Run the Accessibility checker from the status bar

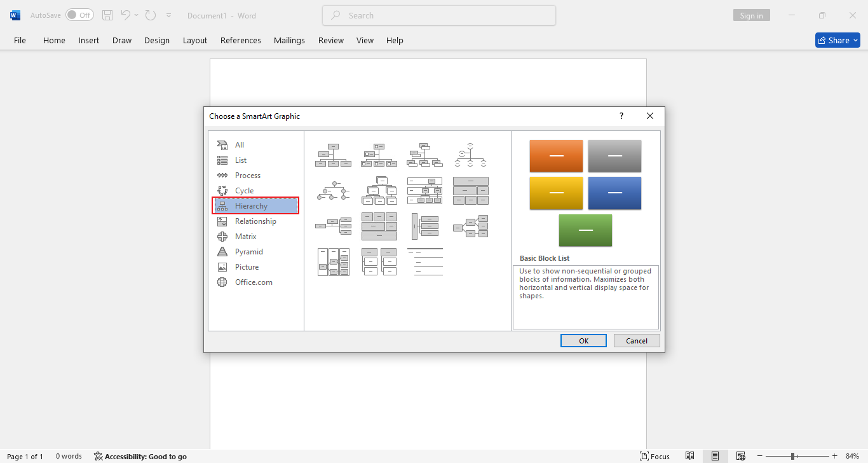click(x=140, y=456)
